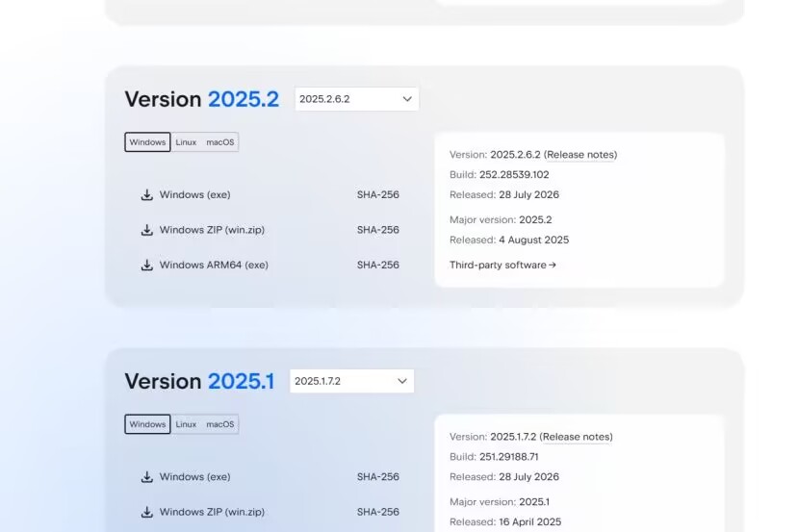798x532 pixels.
Task: Open the 2025.2.6.2 version dropdown
Action: click(x=357, y=99)
